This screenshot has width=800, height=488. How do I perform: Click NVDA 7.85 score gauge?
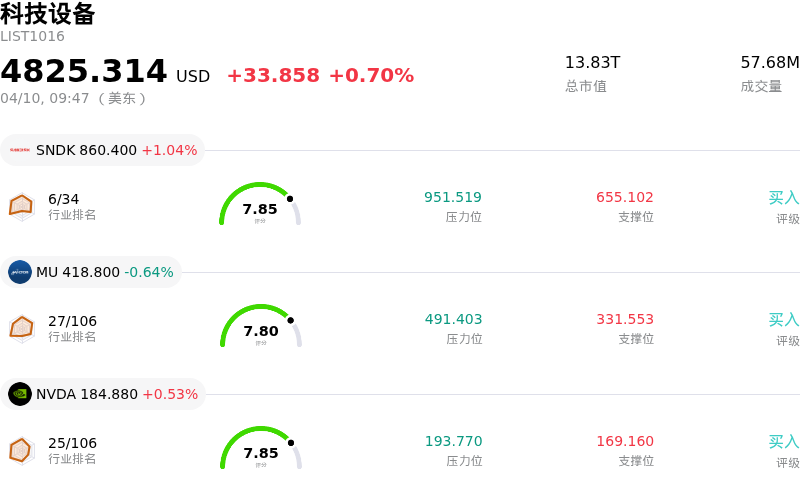[x=260, y=449]
